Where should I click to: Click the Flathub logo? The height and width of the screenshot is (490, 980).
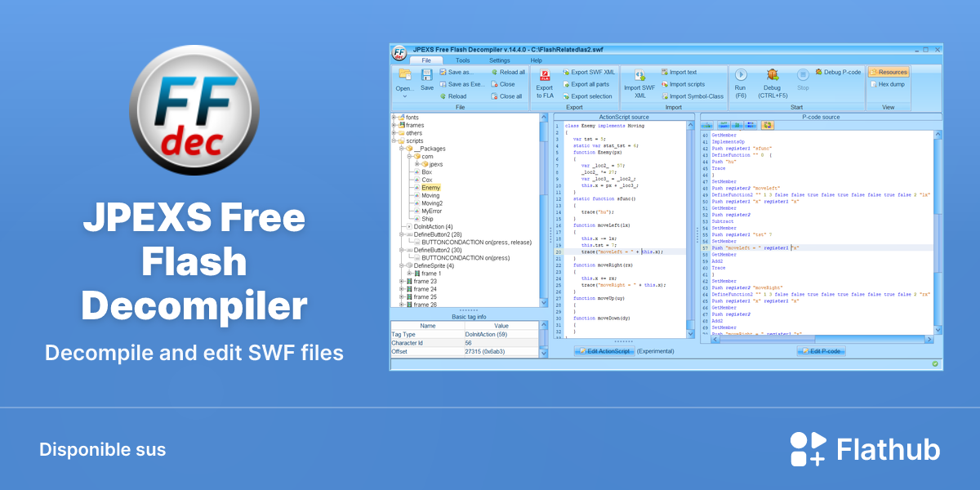point(865,449)
